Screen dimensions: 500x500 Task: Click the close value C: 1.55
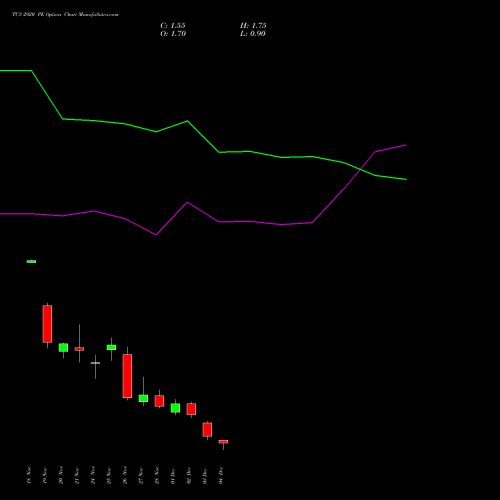pyautogui.click(x=173, y=26)
